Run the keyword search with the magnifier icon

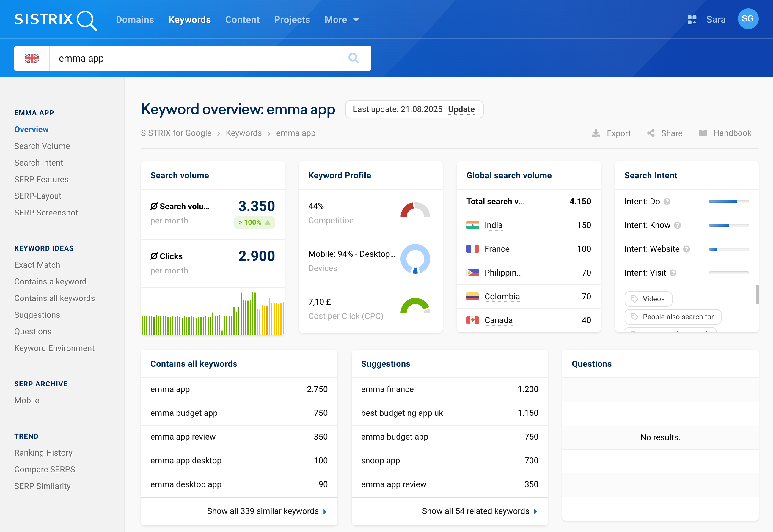click(354, 58)
